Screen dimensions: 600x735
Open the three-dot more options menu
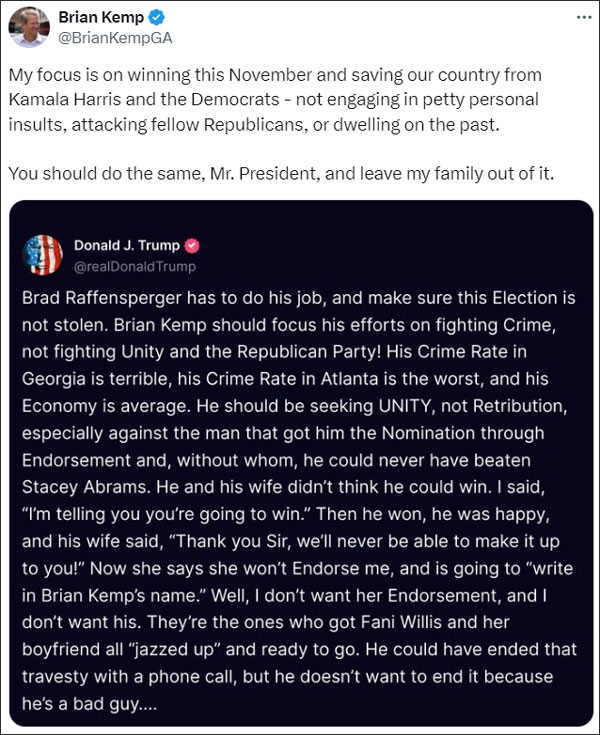pos(583,18)
